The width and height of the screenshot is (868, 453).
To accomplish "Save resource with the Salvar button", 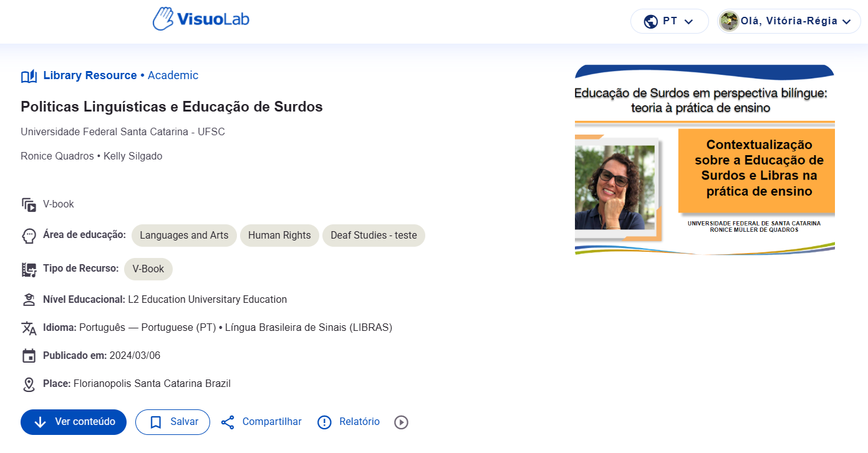I will [173, 422].
